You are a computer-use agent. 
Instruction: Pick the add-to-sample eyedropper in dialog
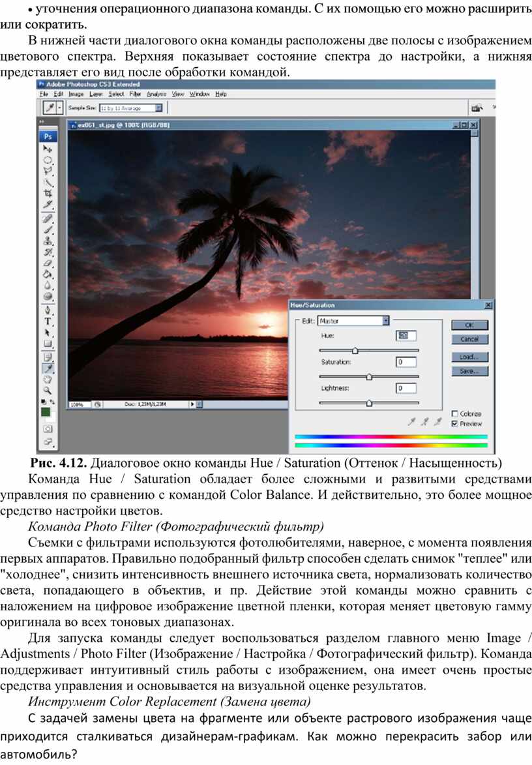coord(424,421)
